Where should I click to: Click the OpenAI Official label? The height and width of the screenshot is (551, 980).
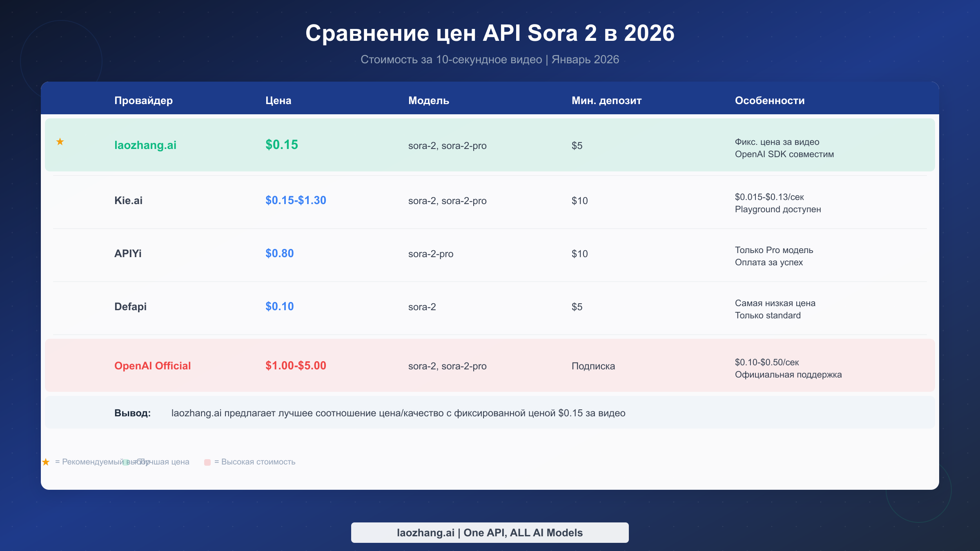click(152, 366)
